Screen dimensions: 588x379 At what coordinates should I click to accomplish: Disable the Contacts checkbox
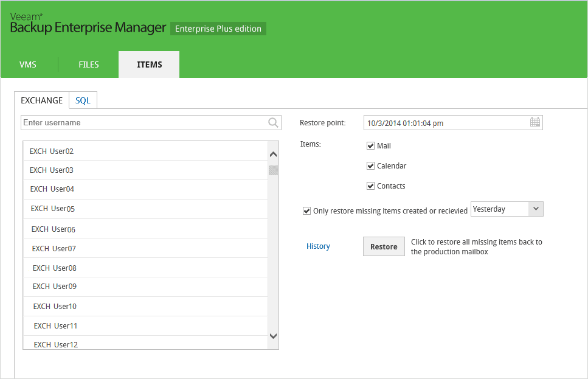pos(370,186)
